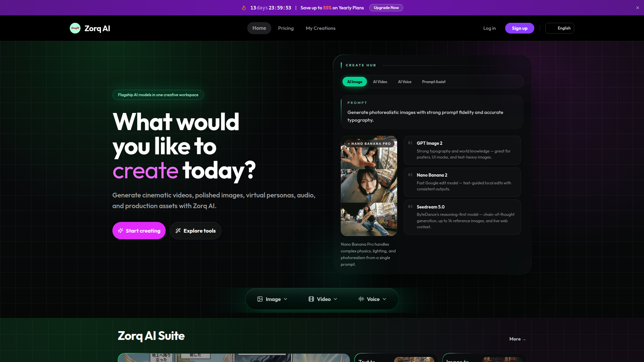
Task: Open the English language selector
Action: (560, 28)
